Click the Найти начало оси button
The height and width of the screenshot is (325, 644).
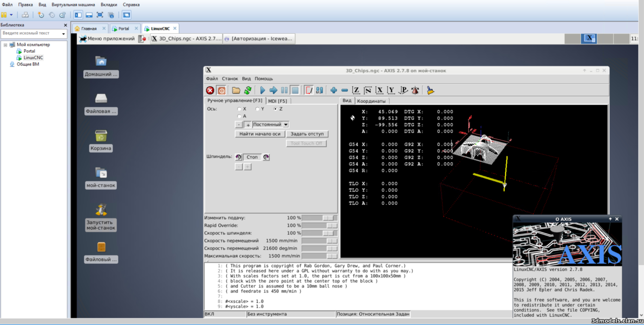point(260,134)
